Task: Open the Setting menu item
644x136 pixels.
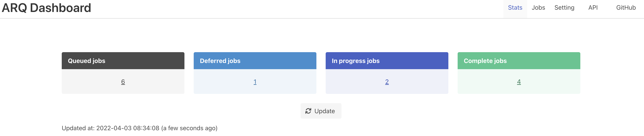Action: [564, 8]
